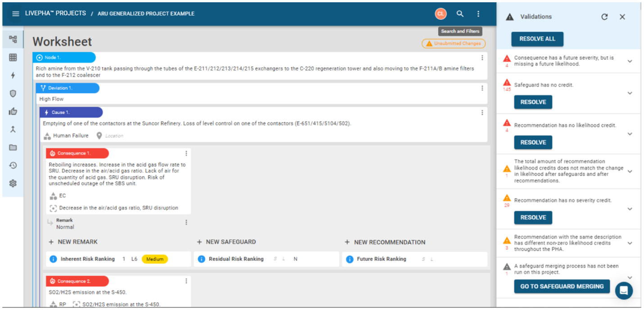Select the Consequence 1 label tab
Viewport: 644px width, 310px height.
click(x=77, y=153)
